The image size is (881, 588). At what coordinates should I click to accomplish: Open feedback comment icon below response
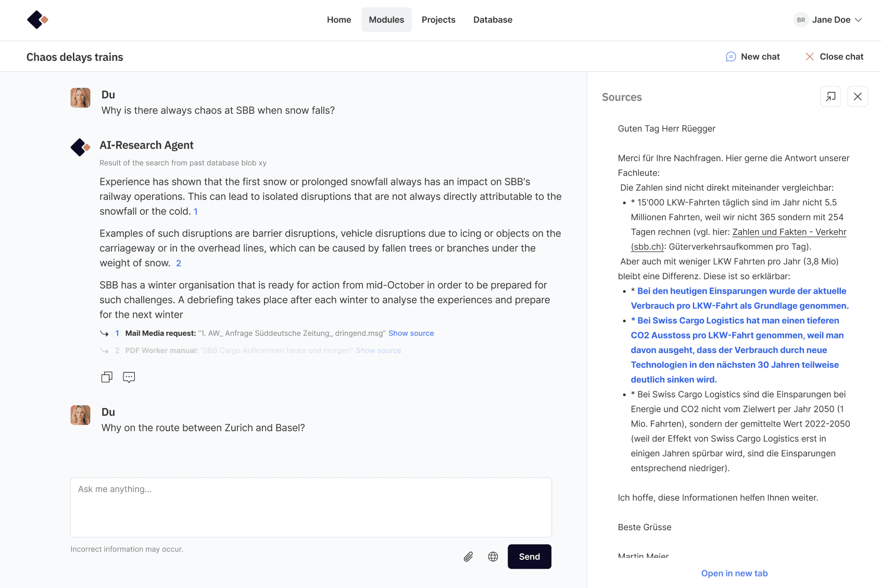pos(129,377)
